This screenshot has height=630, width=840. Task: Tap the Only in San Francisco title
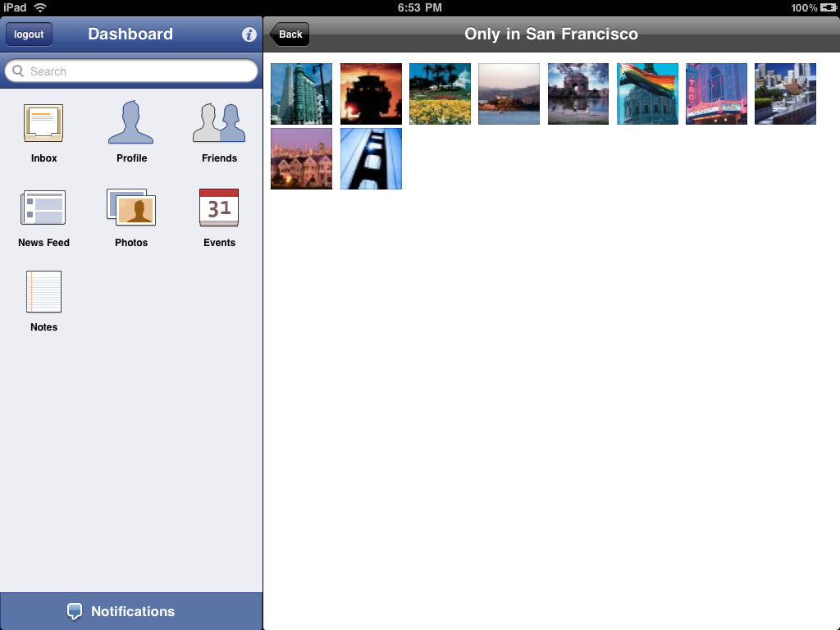pos(551,34)
